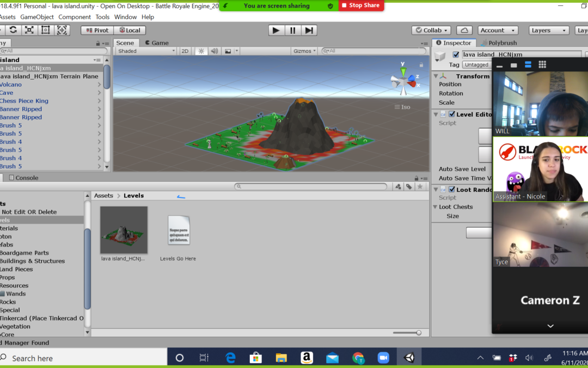The image size is (588, 368).
Task: Open the Account dropdown
Action: click(x=498, y=31)
